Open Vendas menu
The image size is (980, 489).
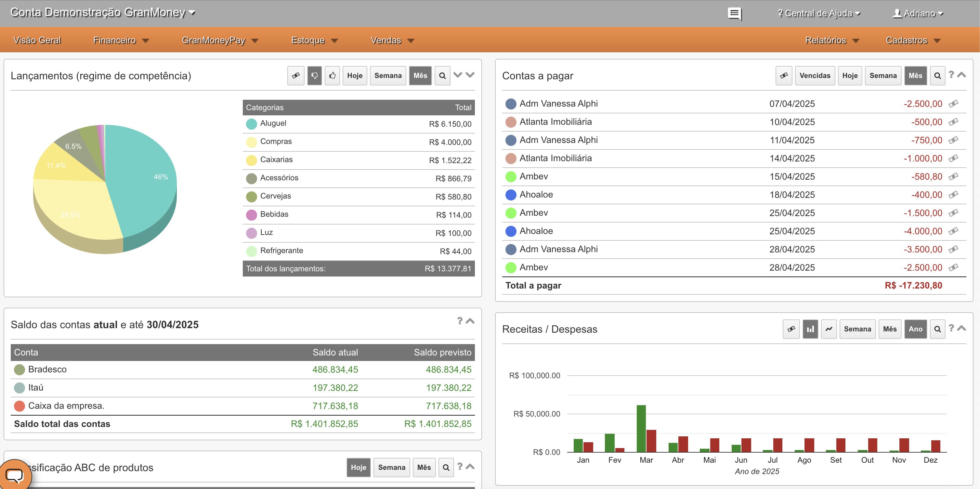pyautogui.click(x=393, y=40)
